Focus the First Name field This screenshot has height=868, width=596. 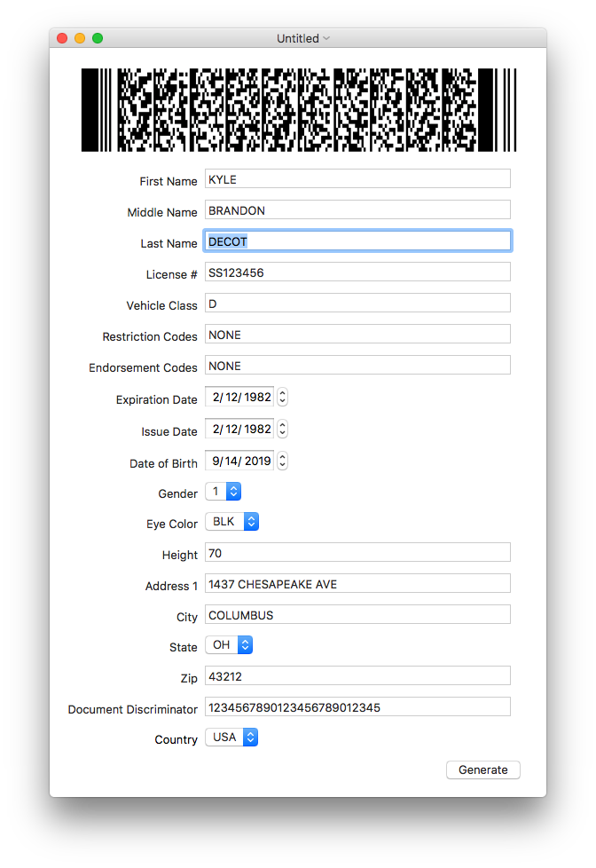357,179
